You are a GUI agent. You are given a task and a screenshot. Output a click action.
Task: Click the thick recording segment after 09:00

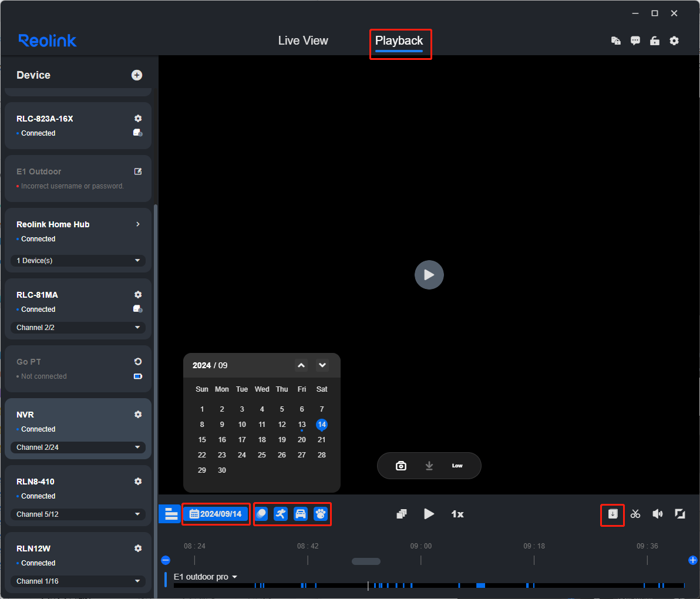(481, 585)
